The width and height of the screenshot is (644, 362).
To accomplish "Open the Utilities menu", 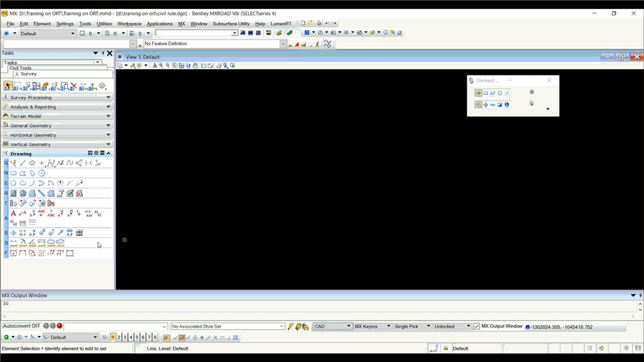I will tap(104, 24).
